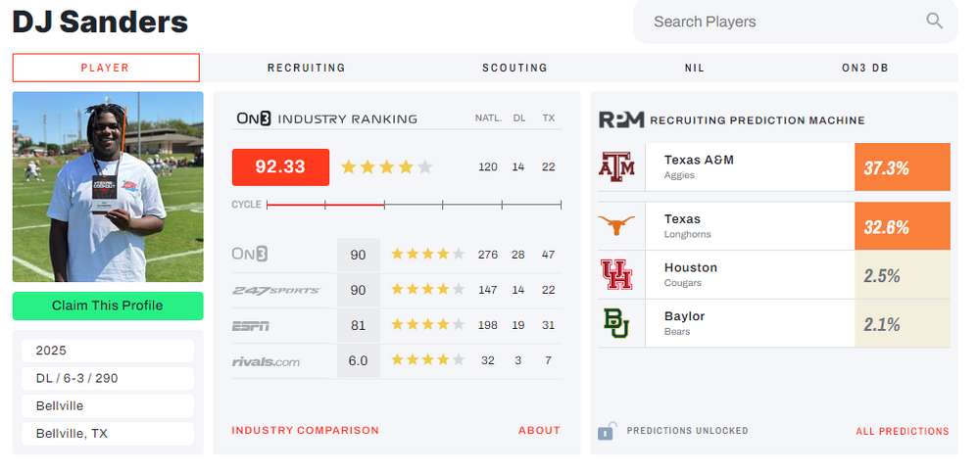Click the predictions unlocked padlock icon
Viewport: 980px width, 471px height.
(x=606, y=431)
